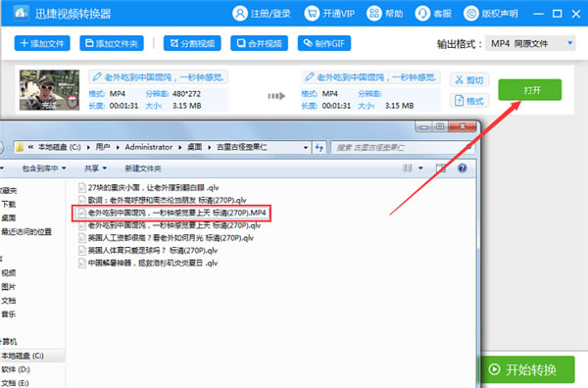Click the icon of the MP4 file
Image resolution: width=588 pixels, height=388 pixels.
[80, 213]
